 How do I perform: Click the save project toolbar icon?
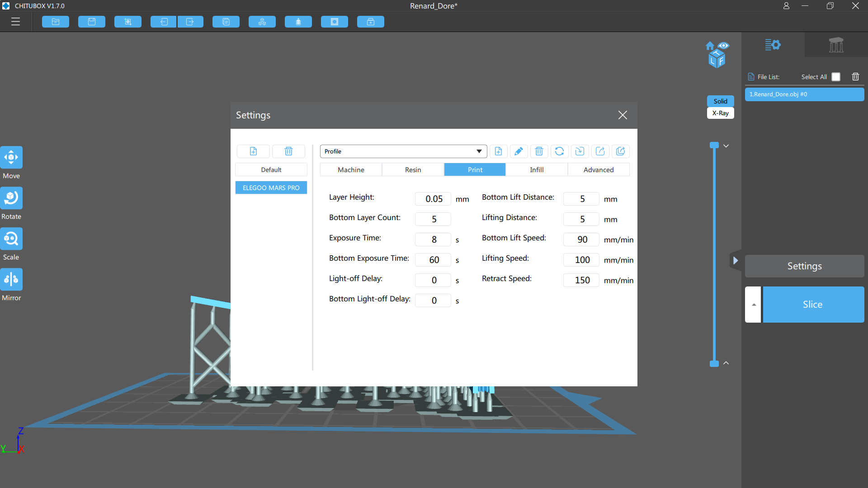(x=92, y=22)
